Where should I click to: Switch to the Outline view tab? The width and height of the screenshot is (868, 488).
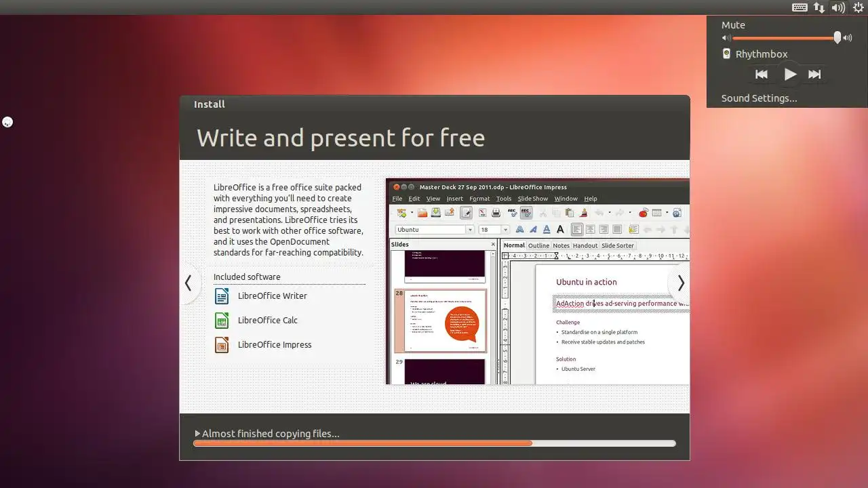click(x=539, y=245)
